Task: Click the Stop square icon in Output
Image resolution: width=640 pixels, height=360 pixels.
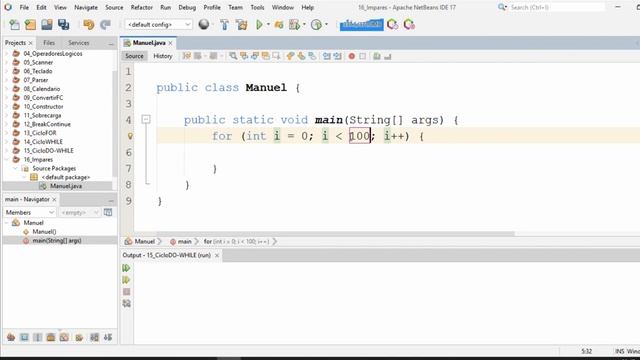Action: tap(127, 292)
